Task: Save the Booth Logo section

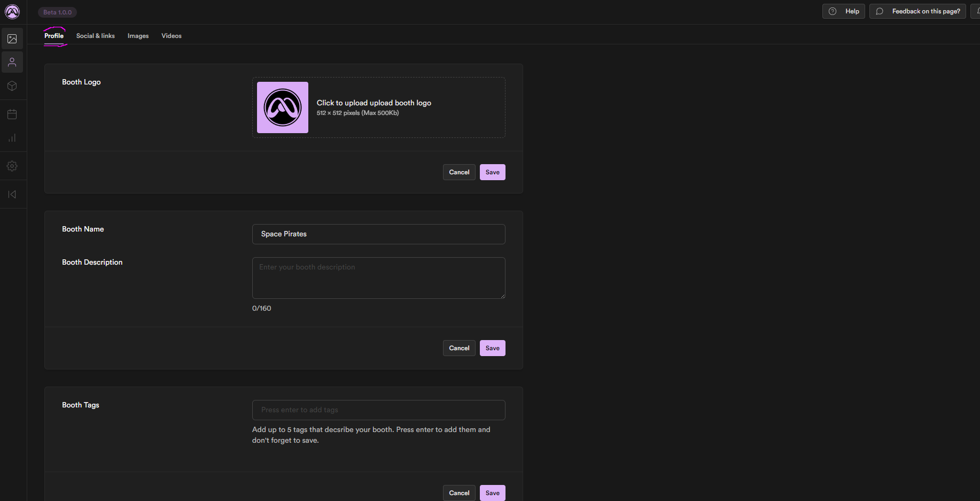Action: click(x=492, y=172)
